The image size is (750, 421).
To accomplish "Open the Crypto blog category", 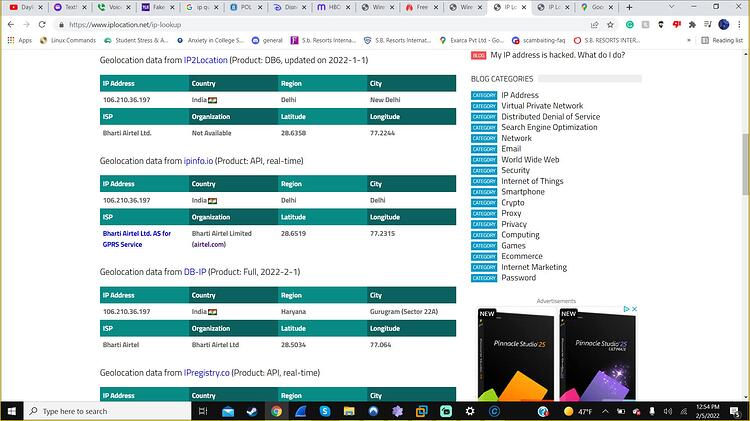I will [x=513, y=202].
